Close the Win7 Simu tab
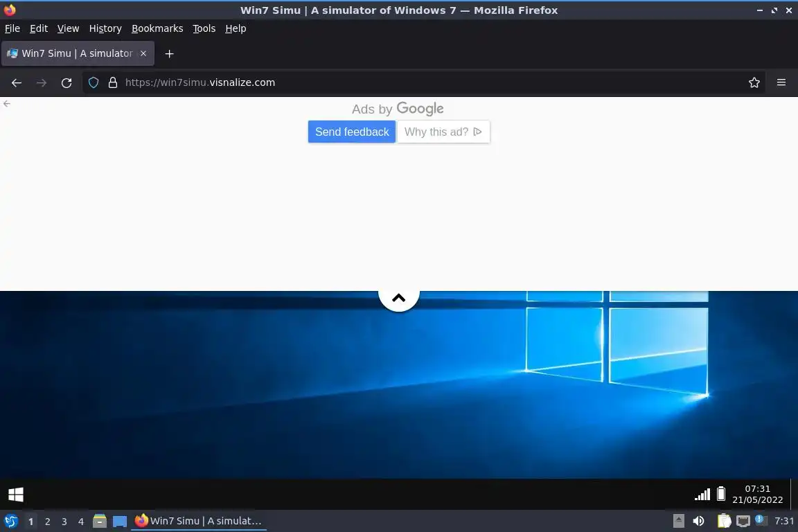 point(143,53)
